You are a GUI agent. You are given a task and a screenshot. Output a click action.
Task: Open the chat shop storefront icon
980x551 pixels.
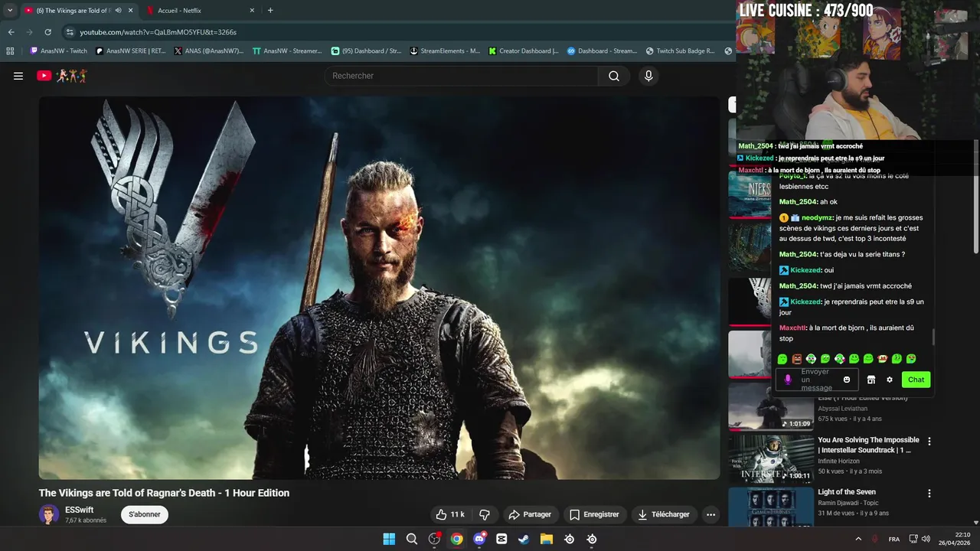coord(871,380)
